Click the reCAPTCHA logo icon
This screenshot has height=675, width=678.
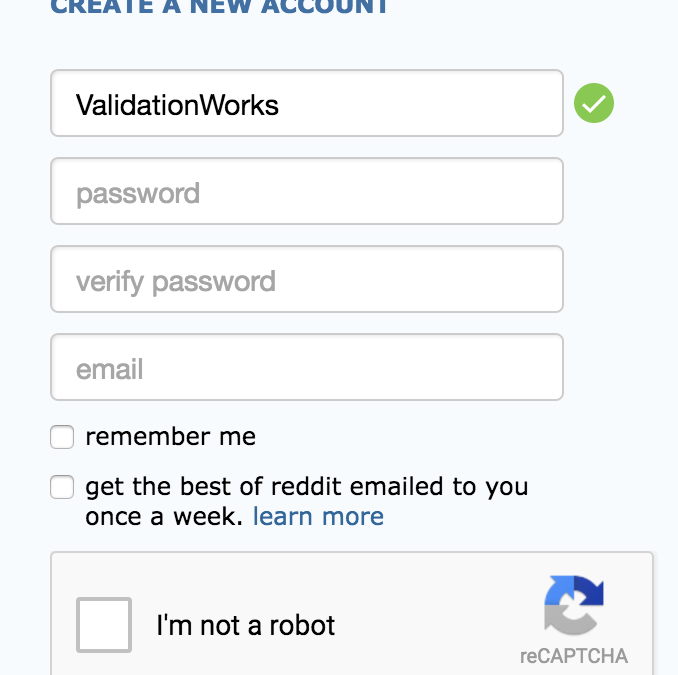tap(574, 605)
